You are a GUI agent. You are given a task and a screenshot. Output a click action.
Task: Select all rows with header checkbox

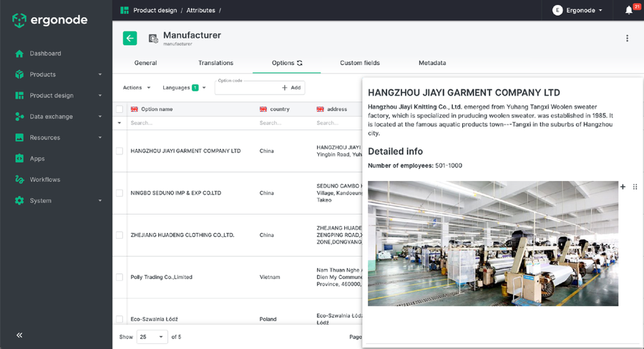[x=119, y=109]
